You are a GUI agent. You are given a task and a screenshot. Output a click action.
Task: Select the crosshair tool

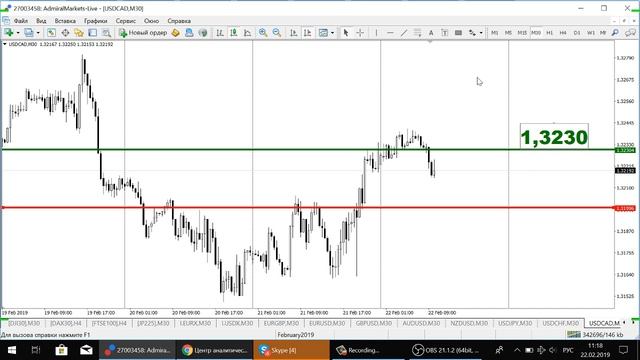point(360,33)
